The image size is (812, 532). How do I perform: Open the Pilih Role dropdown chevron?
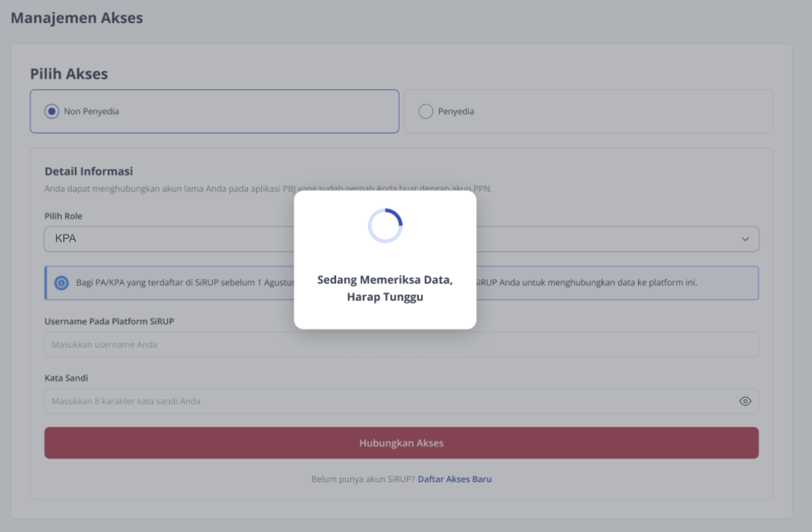click(745, 239)
